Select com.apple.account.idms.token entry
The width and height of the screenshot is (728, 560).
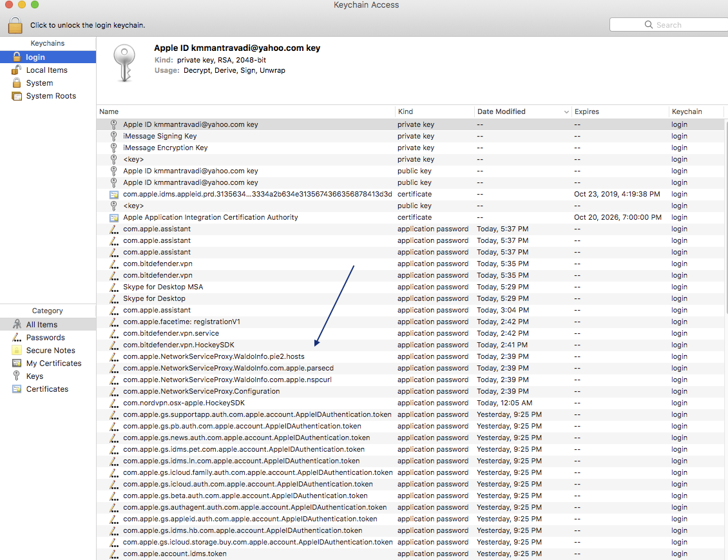click(410, 554)
